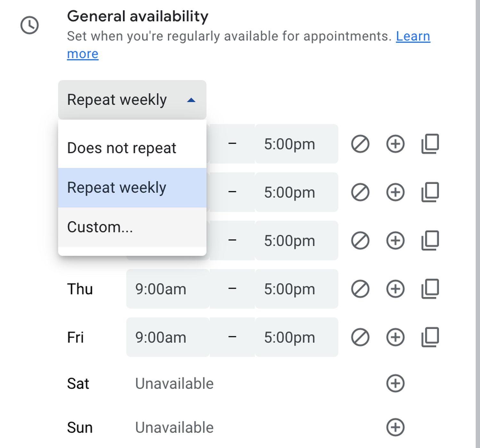Add a time period for Thursday
The image size is (480, 448).
pyautogui.click(x=396, y=289)
